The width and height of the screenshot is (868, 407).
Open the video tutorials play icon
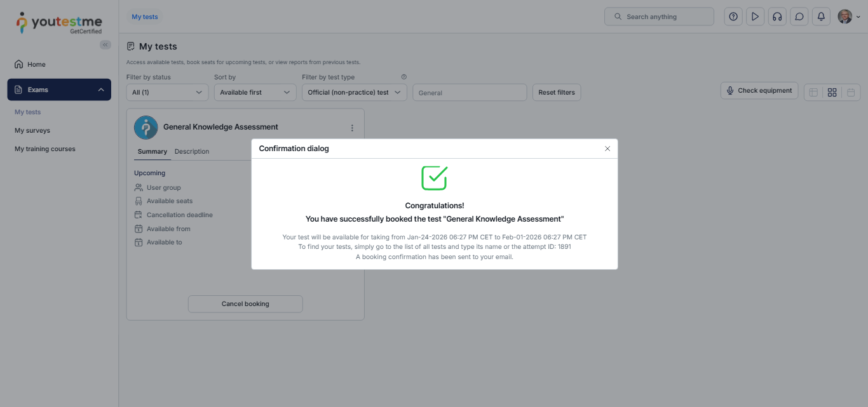755,17
